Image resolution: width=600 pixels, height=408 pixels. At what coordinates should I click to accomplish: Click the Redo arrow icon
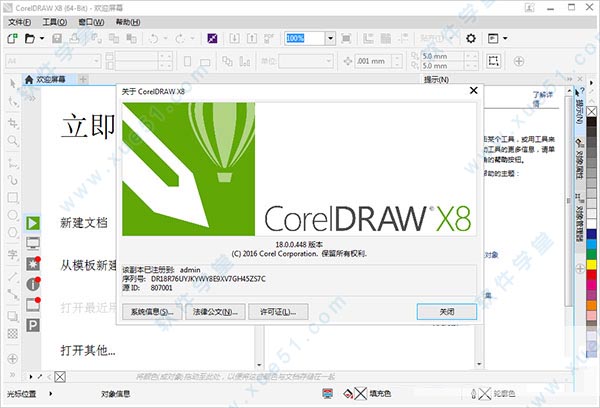180,38
